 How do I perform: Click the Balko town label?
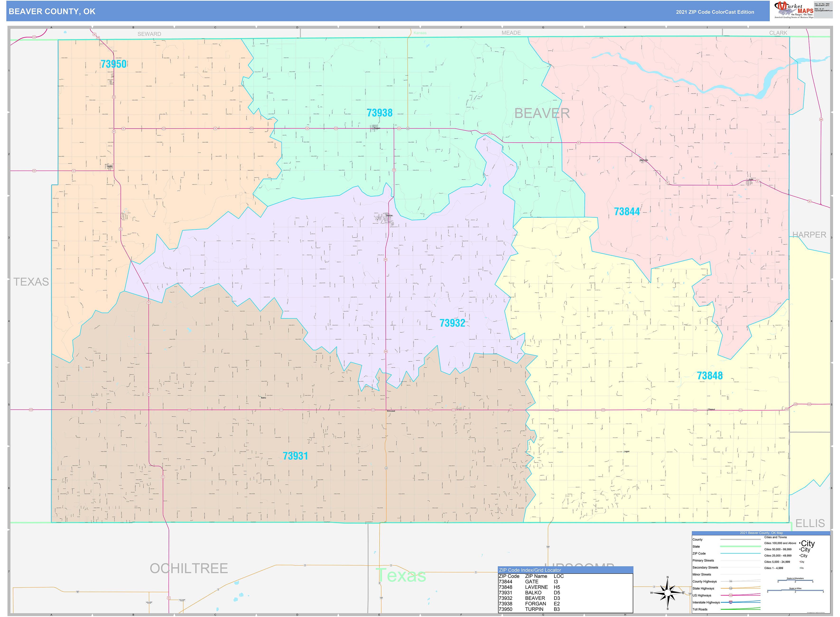point(264,398)
